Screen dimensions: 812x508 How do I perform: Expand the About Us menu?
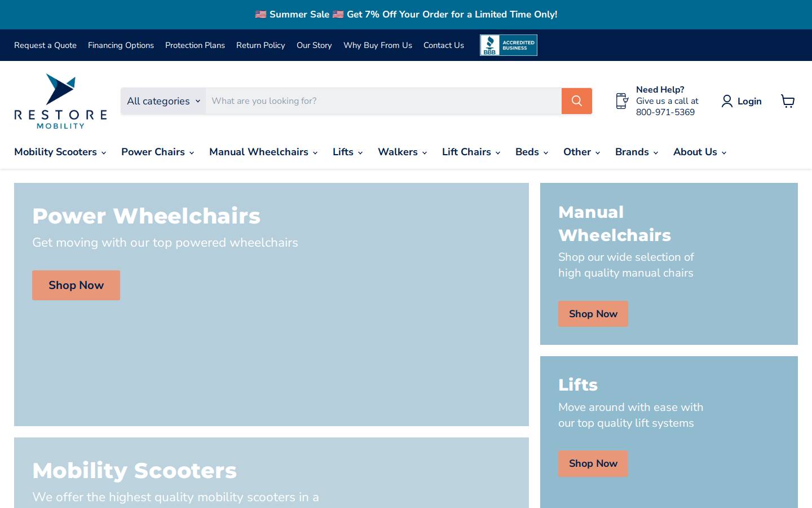(x=699, y=152)
